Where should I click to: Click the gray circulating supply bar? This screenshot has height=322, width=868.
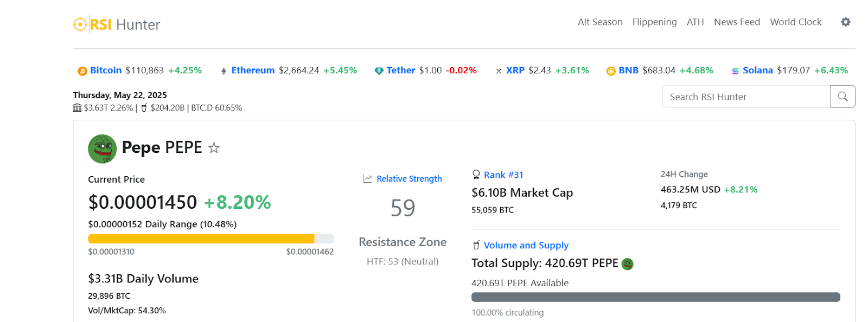click(655, 297)
